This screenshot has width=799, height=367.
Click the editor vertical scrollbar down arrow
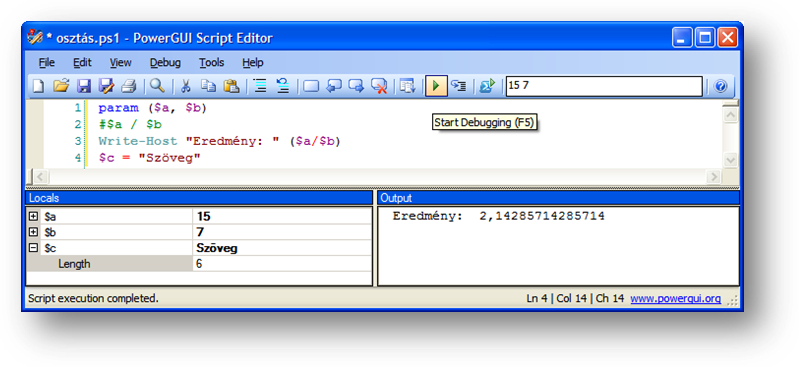pyautogui.click(x=731, y=160)
